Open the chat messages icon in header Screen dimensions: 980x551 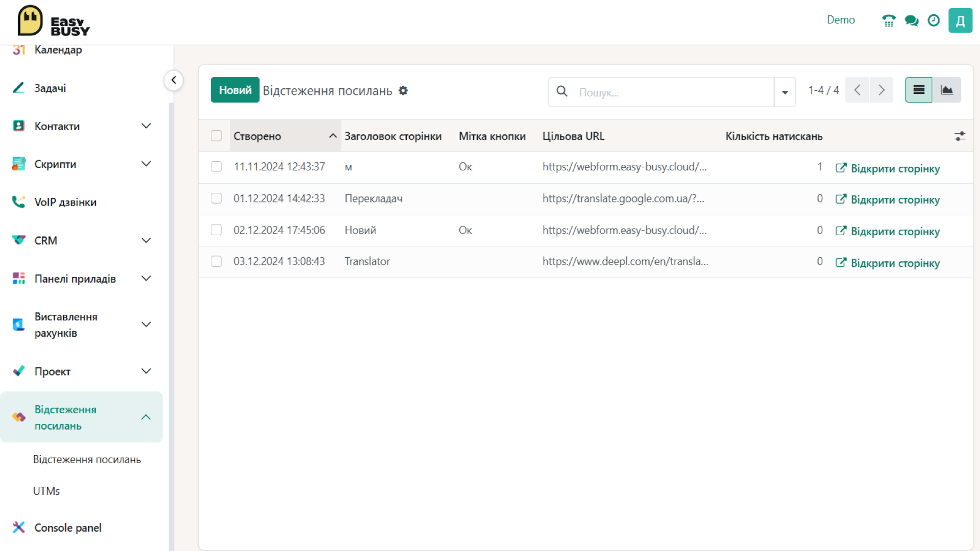912,20
